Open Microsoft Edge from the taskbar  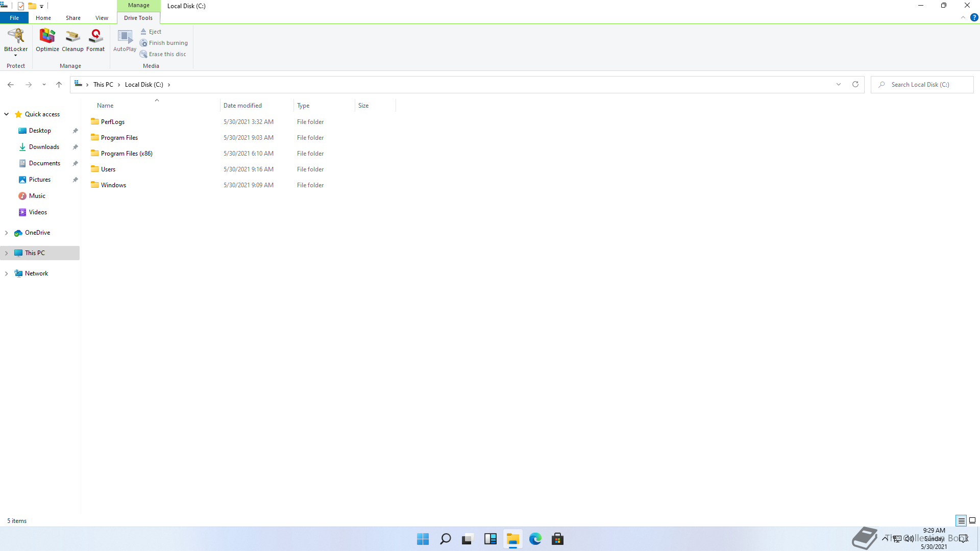pos(535,539)
